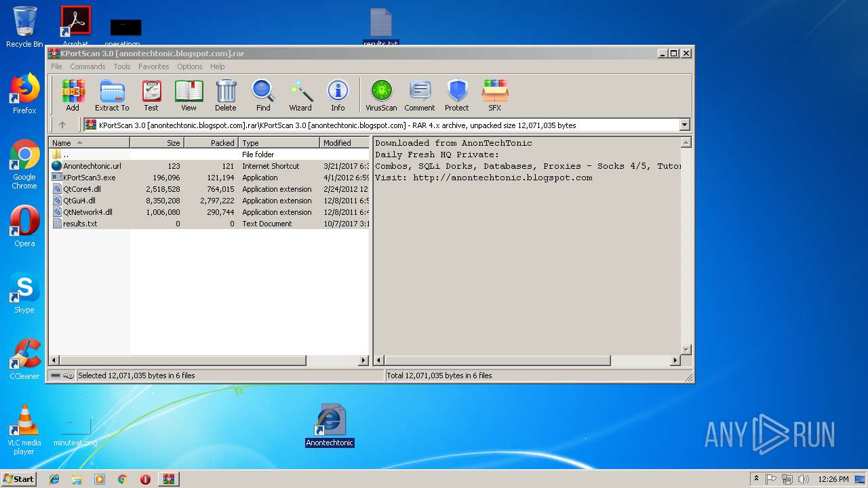Viewport: 868px width, 488px height.
Task: Click the drive/key status bar icon
Action: [62, 375]
